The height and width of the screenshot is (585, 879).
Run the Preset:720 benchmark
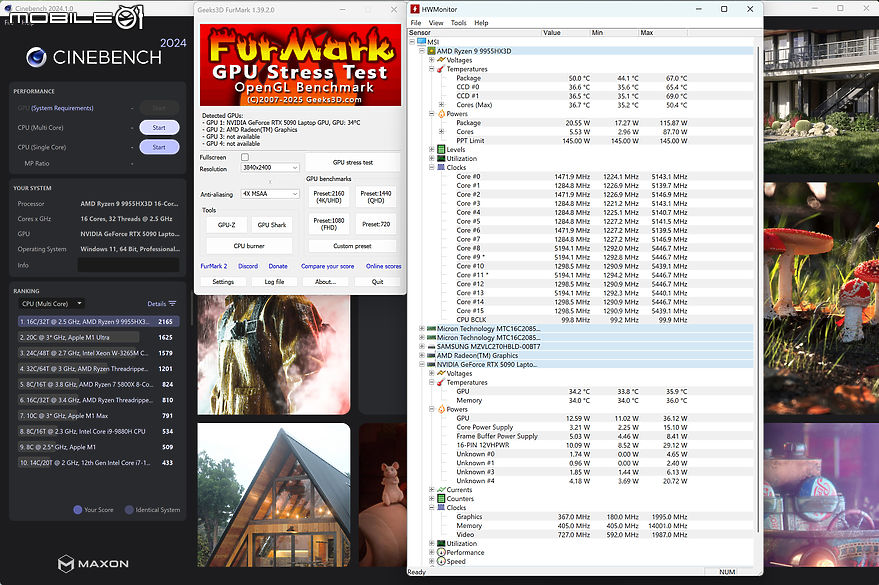pos(376,224)
